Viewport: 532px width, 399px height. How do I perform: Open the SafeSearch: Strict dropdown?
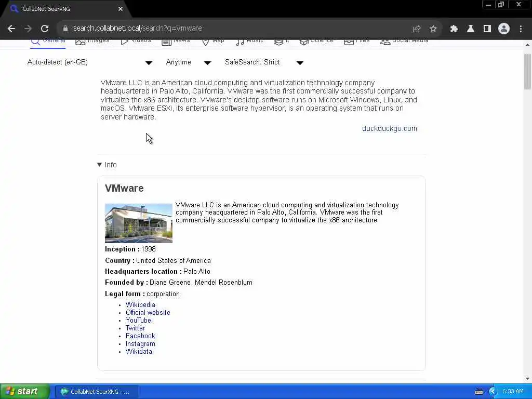264,62
